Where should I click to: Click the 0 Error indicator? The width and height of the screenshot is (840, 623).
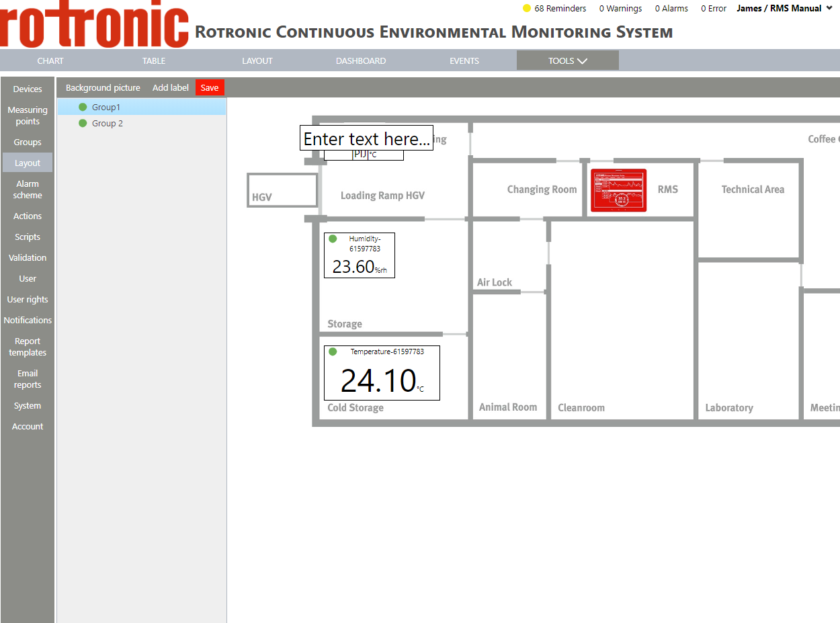click(x=714, y=9)
